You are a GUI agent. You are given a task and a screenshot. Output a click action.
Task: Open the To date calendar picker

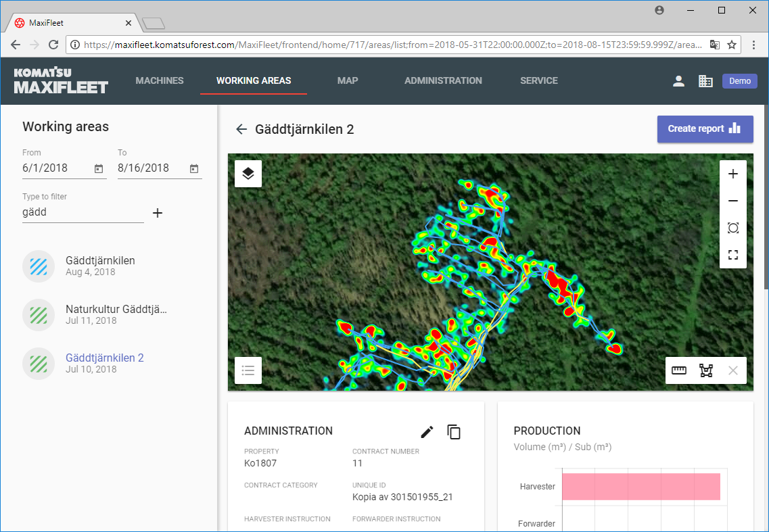click(x=194, y=169)
